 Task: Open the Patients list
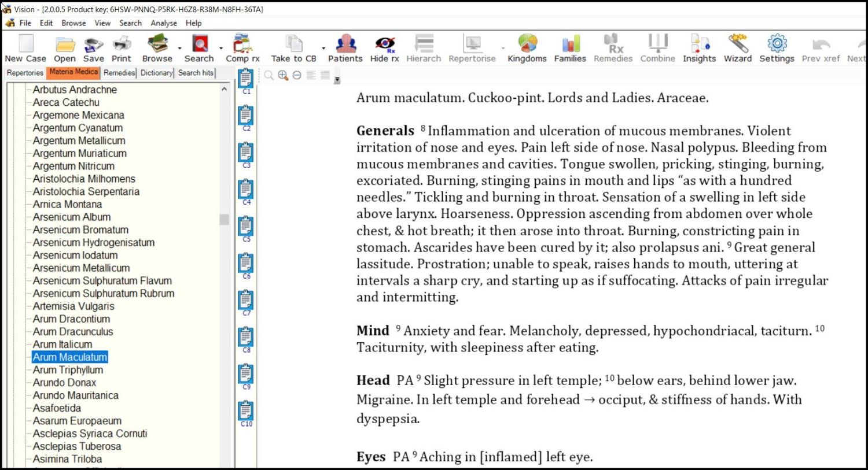(345, 47)
